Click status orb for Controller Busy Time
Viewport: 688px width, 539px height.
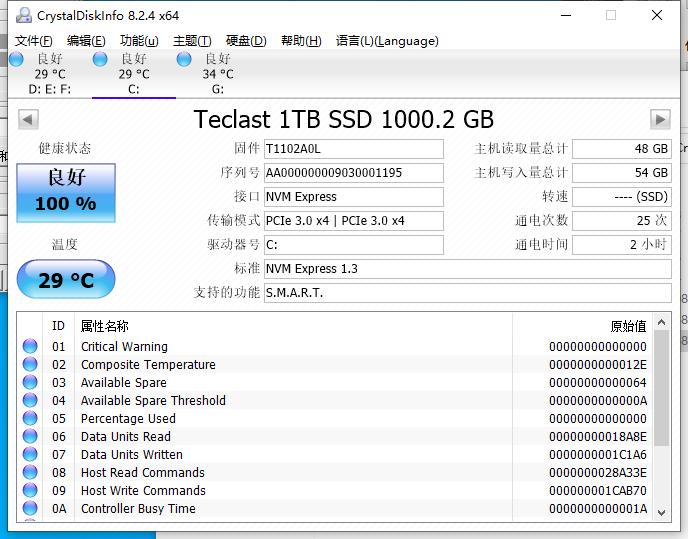30,509
